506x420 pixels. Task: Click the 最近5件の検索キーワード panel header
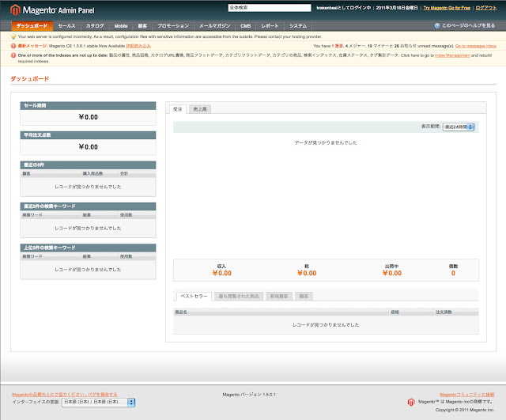(88, 206)
